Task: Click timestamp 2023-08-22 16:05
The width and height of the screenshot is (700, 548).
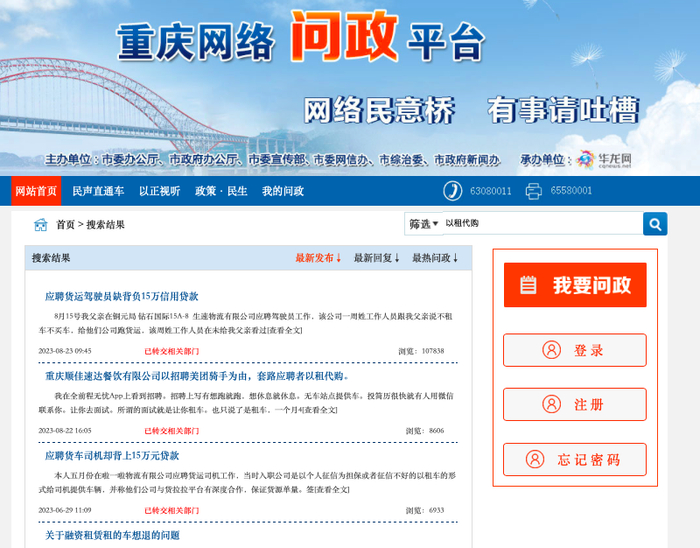Action: 65,431
